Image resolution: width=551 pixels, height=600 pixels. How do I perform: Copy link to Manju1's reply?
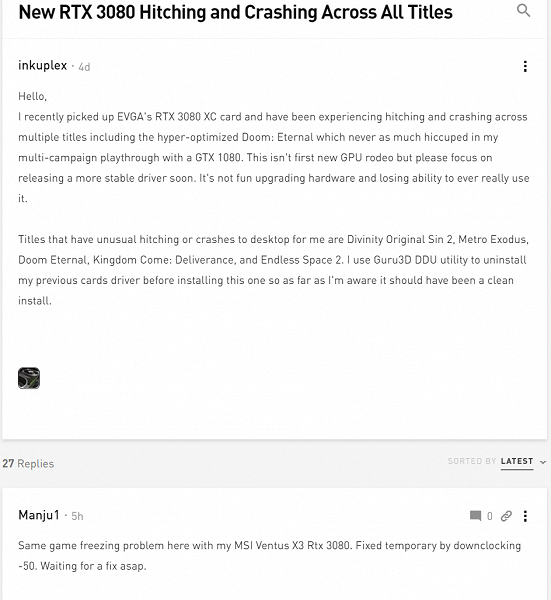coord(506,516)
